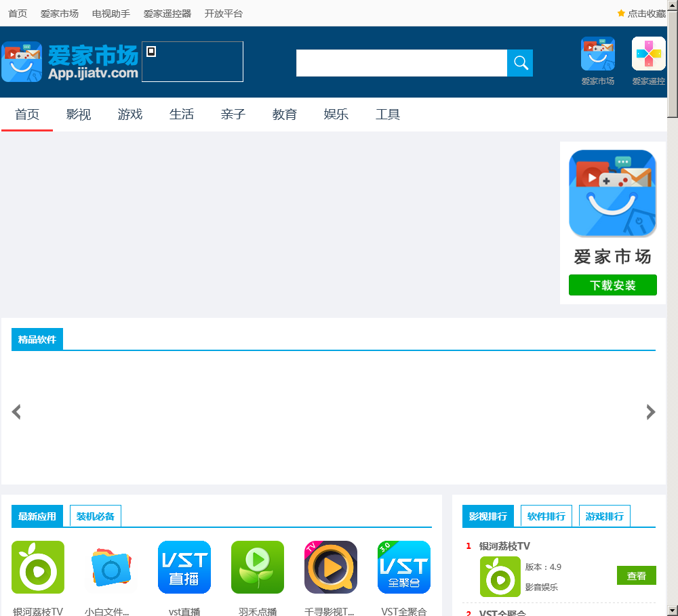
Task: Switch to the 游戏 category tab
Action: [x=129, y=115]
